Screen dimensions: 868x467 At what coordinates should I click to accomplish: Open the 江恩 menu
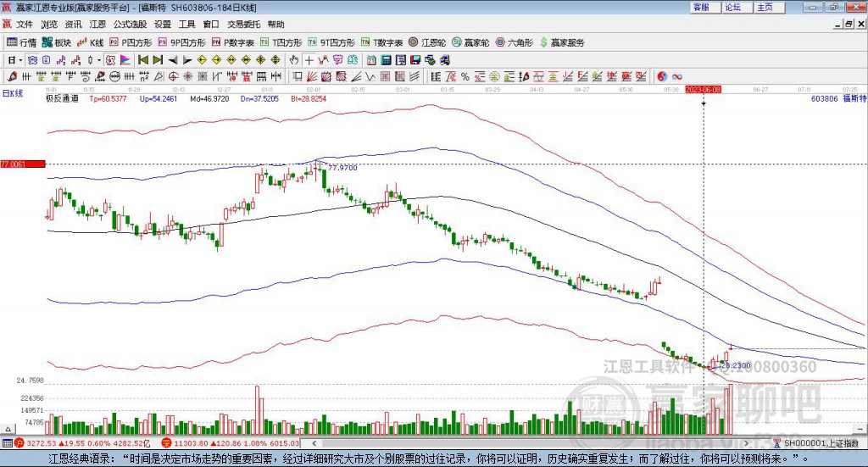click(97, 25)
